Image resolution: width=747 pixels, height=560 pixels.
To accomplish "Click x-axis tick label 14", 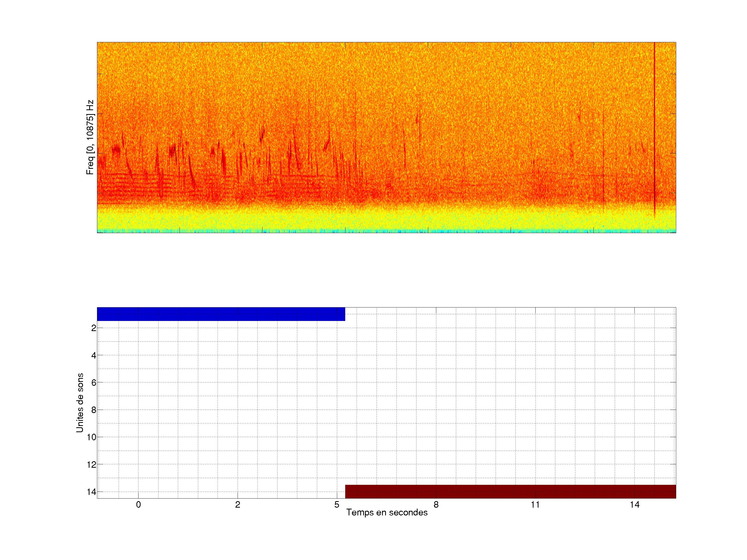I will pos(634,505).
